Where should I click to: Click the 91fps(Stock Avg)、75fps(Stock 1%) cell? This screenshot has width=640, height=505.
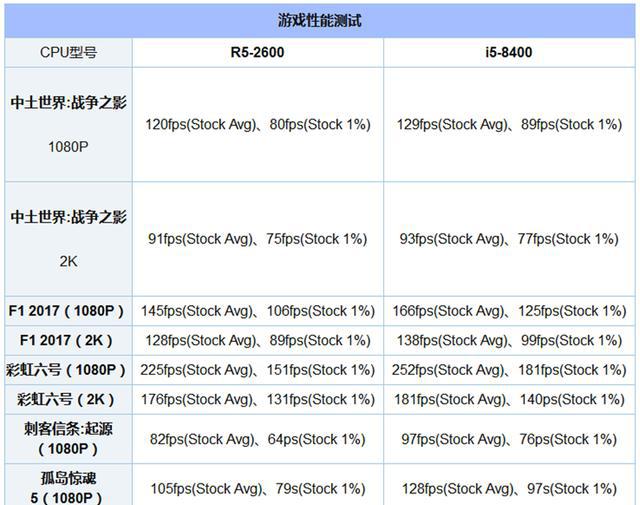(x=258, y=239)
